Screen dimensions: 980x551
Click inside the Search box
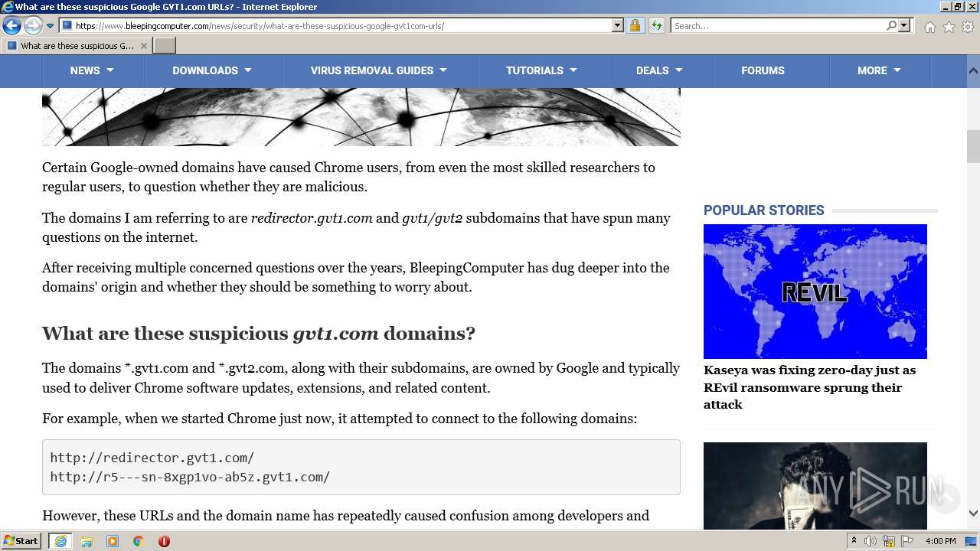pos(777,26)
